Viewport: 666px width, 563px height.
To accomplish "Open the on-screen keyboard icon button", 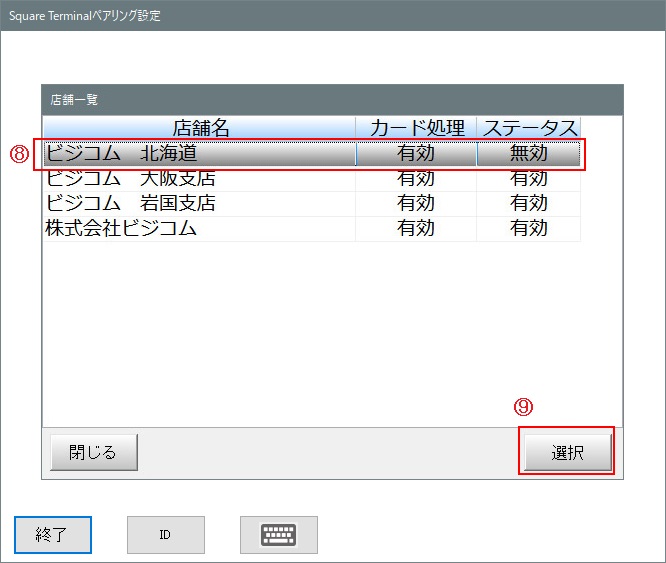I will (278, 535).
